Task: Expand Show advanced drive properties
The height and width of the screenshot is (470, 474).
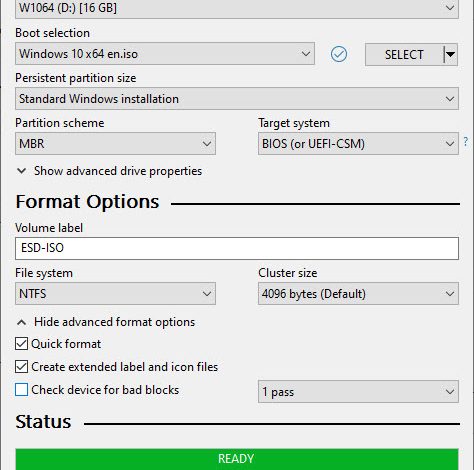Action: click(x=118, y=171)
